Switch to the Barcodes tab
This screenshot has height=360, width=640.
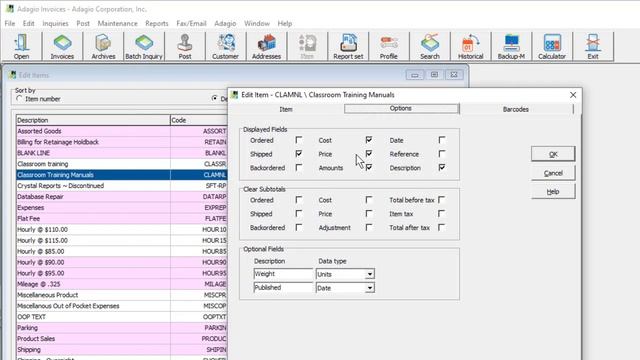coord(516,109)
